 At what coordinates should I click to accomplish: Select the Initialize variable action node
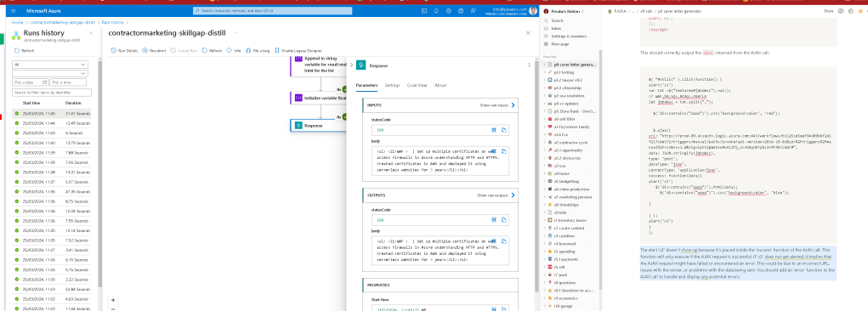[318, 98]
